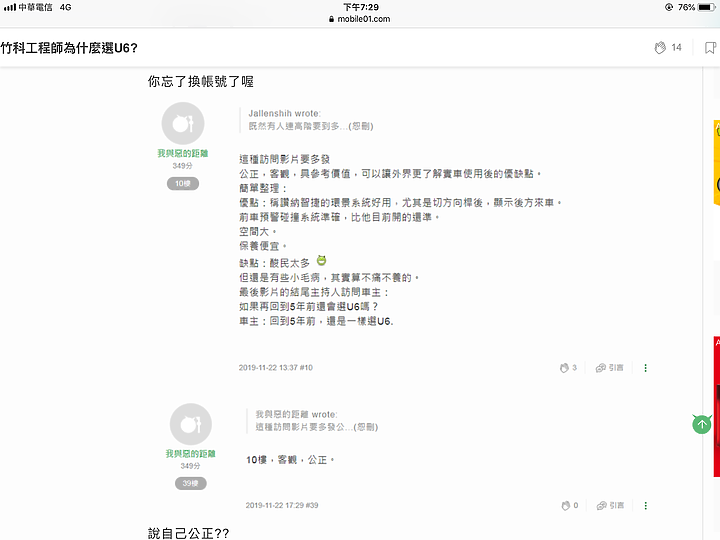Clap for post #10 with 3 claps
This screenshot has height=540, width=720.
(x=568, y=368)
